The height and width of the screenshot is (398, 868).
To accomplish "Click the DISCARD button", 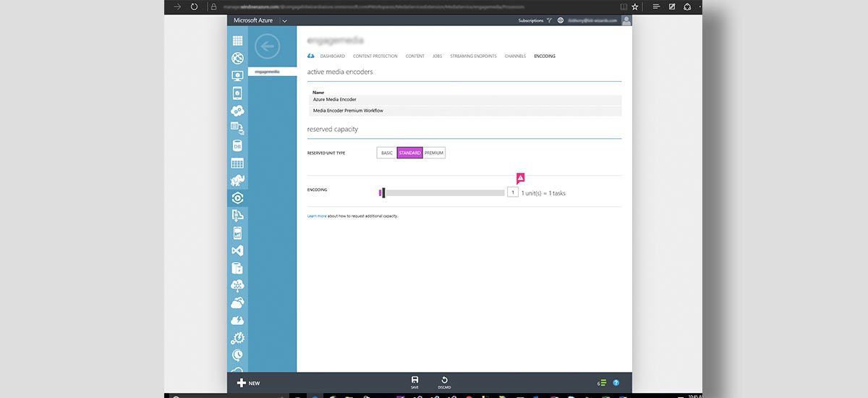I will (444, 383).
